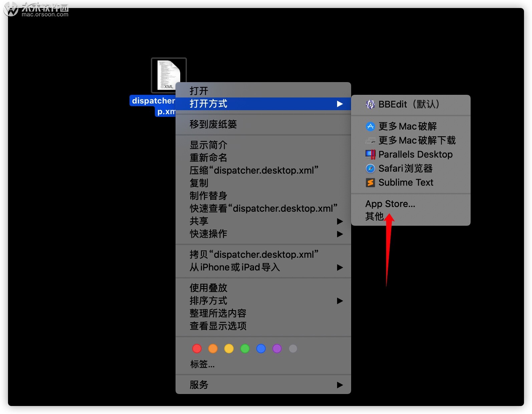Apply the gray color tag
Viewport: 532px width, 414px height.
(293, 349)
